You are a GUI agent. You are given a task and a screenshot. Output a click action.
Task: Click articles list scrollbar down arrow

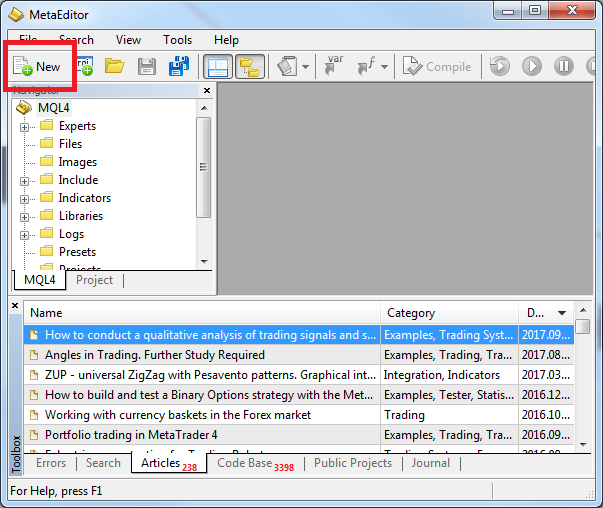[x=583, y=445]
